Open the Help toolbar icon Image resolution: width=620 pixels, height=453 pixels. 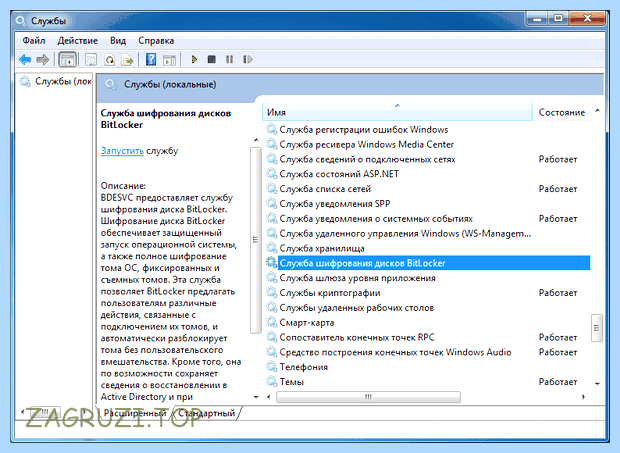coord(151,60)
